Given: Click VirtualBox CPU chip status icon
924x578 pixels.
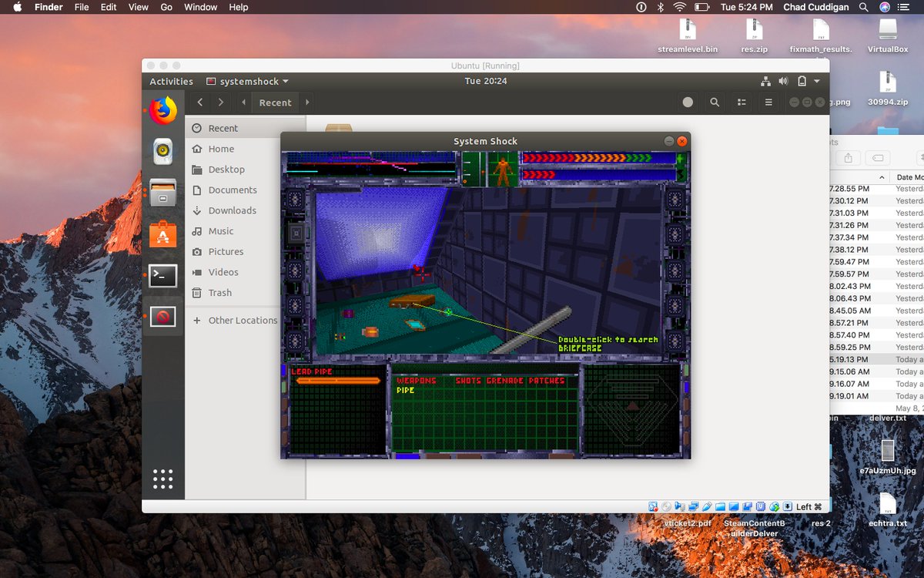Looking at the screenshot, I should 760,506.
